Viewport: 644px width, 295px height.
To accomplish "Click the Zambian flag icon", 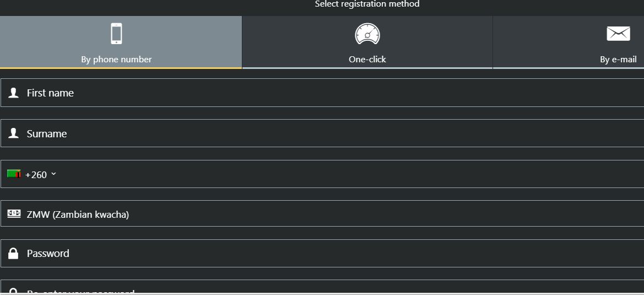I will pyautogui.click(x=14, y=174).
